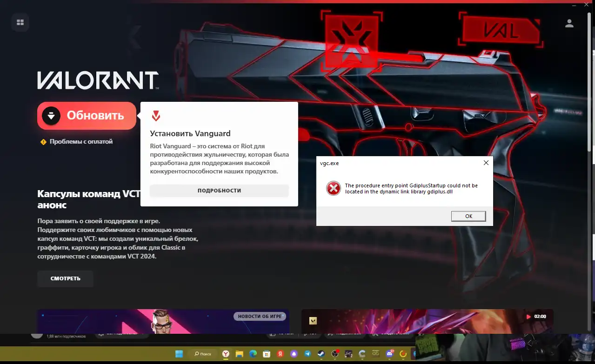The width and height of the screenshot is (595, 364).
Task: Click the GdiplusStartup error message text
Action: tap(411, 189)
